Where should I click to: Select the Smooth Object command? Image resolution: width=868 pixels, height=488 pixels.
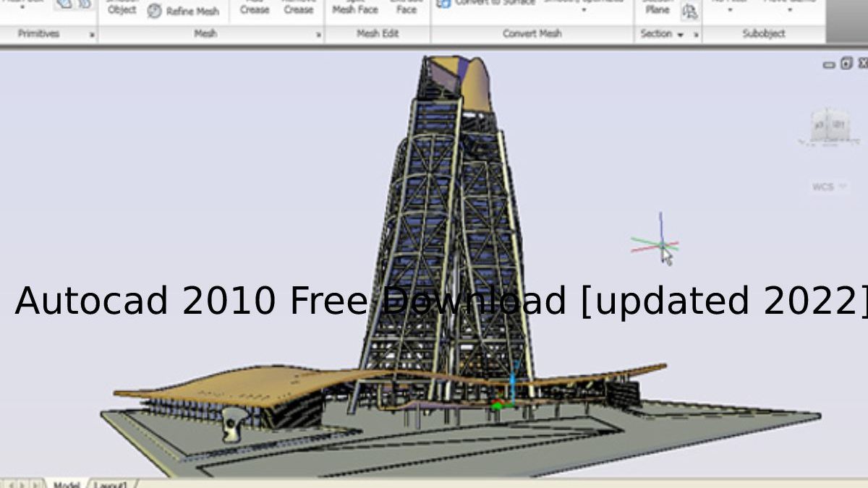[122, 7]
